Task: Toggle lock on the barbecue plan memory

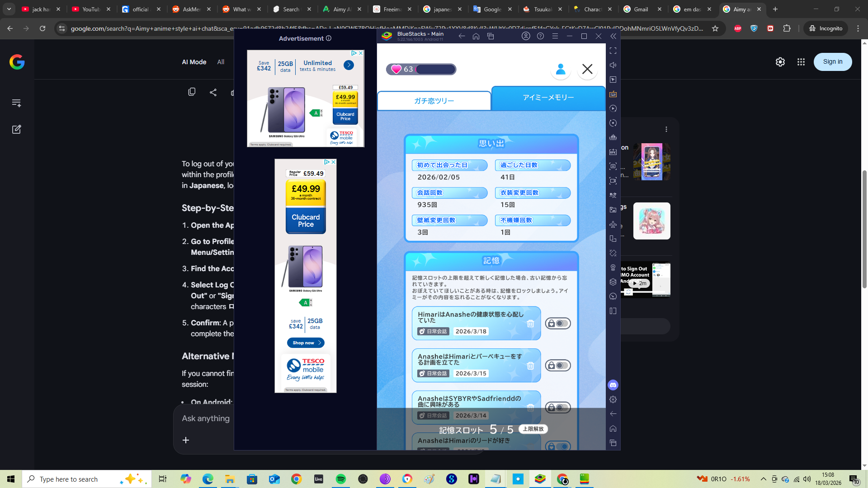Action: pos(558,366)
